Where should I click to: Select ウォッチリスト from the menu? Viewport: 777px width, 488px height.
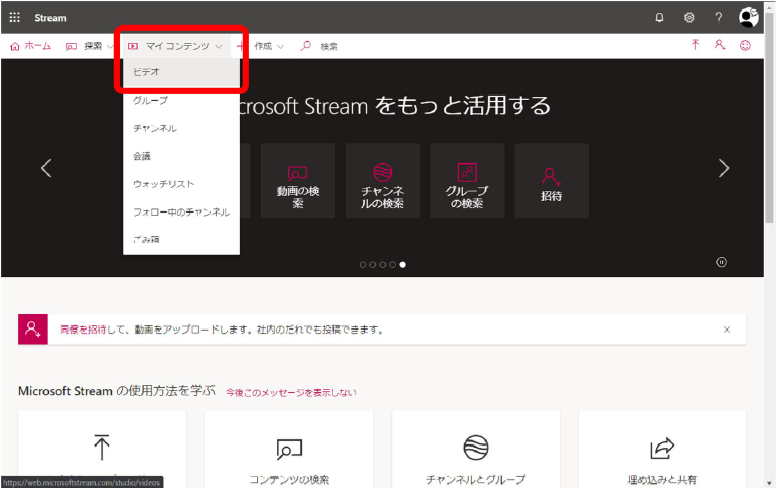181,184
